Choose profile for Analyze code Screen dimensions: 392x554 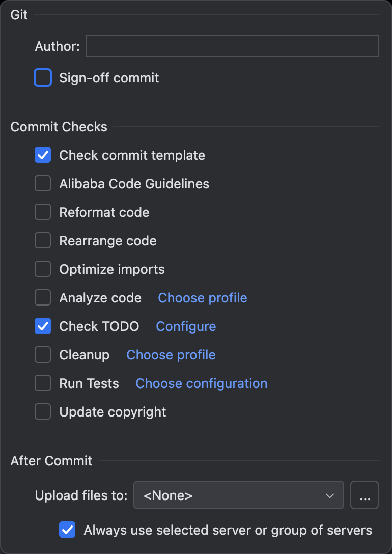pyautogui.click(x=203, y=298)
